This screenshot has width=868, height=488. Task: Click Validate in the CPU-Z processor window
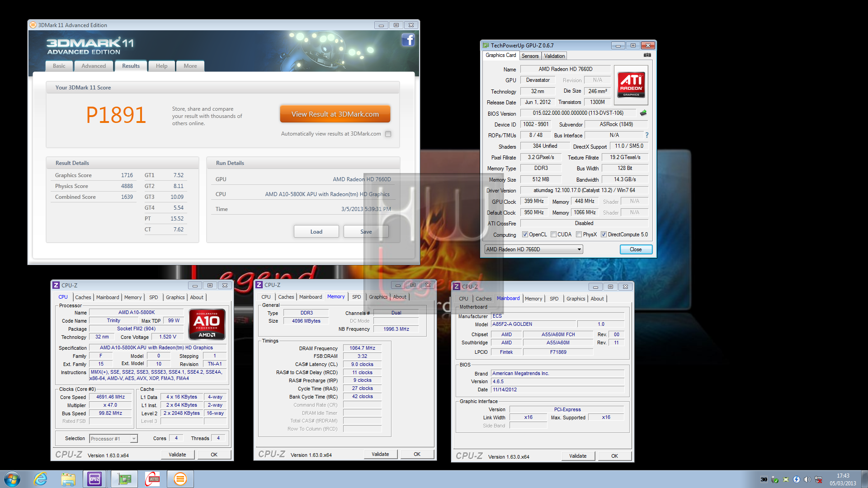(177, 455)
